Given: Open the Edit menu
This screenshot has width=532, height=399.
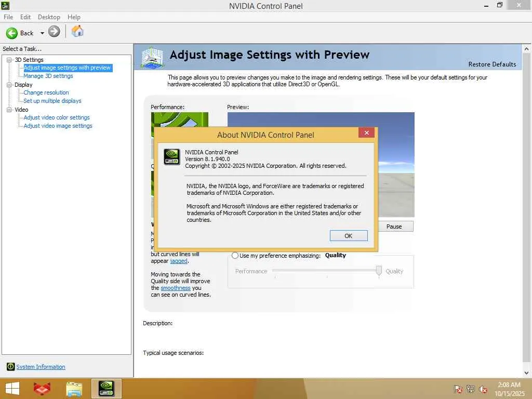Looking at the screenshot, I should (x=25, y=17).
